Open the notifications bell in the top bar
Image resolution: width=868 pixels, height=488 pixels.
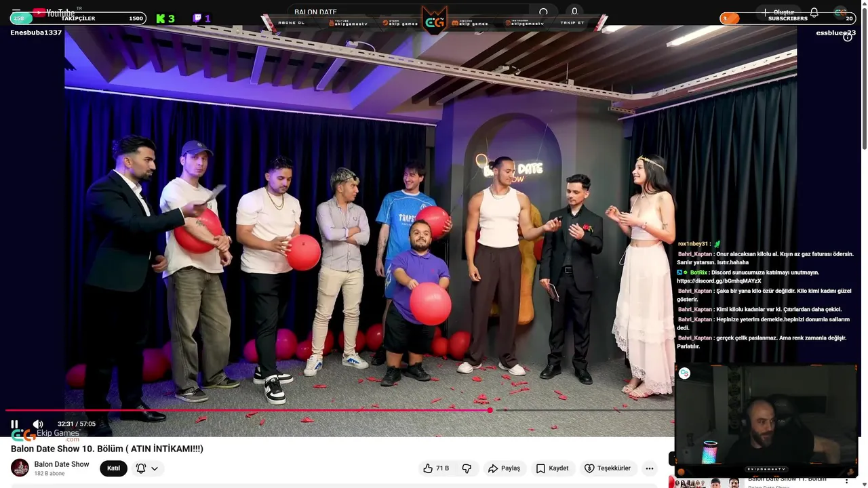coord(814,12)
